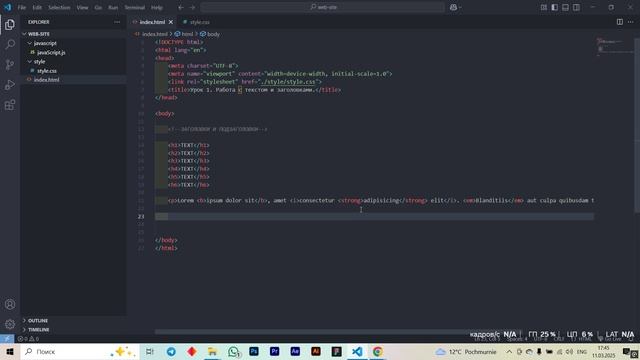
Task: Open WhatsApp from the taskbar
Action: coord(233,351)
